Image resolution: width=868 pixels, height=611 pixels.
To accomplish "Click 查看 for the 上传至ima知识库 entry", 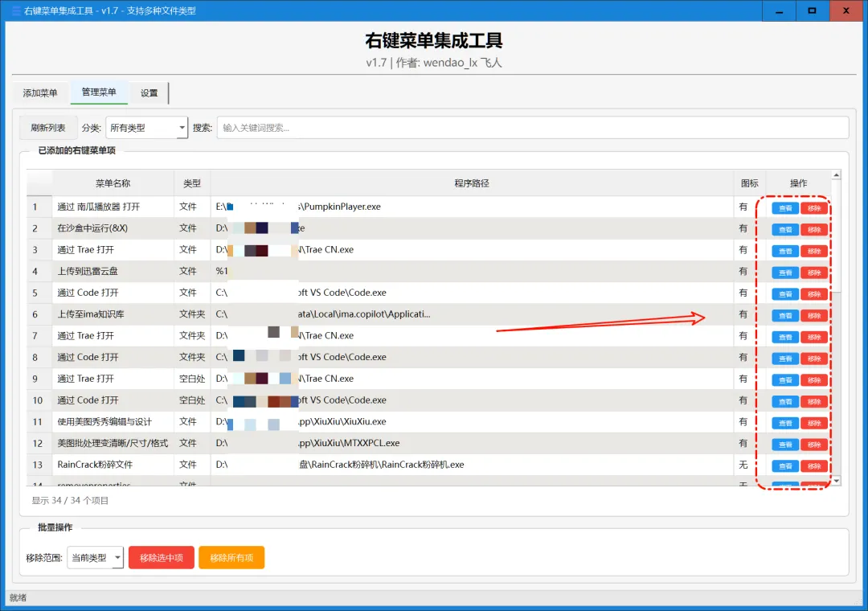I will 784,315.
